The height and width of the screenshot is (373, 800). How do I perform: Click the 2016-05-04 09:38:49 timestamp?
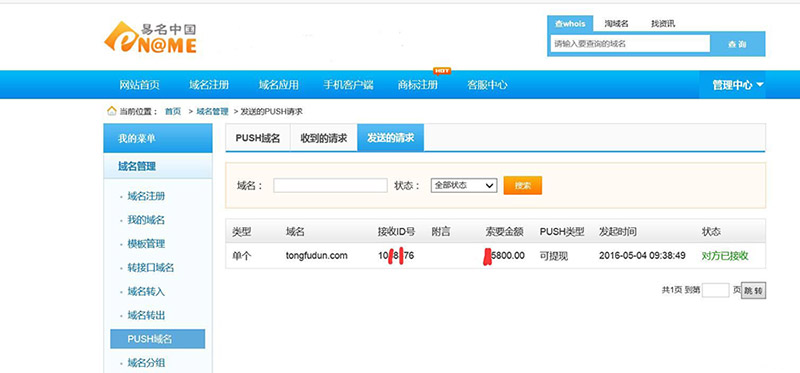pos(642,256)
